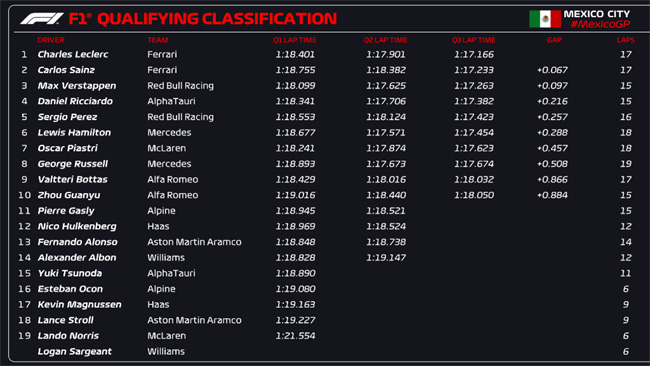Click Leclerc's Q3 time 1:17.166
Image resolution: width=650 pixels, height=366 pixels.
474,54
